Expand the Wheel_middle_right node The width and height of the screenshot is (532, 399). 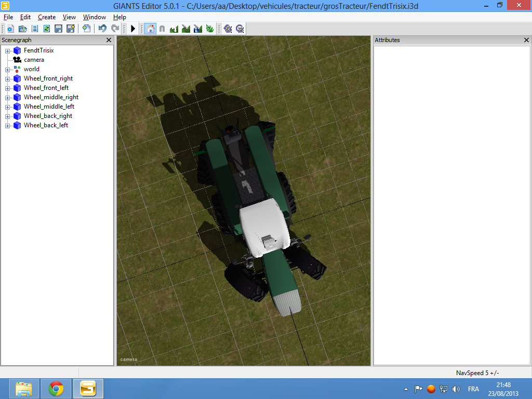point(7,98)
